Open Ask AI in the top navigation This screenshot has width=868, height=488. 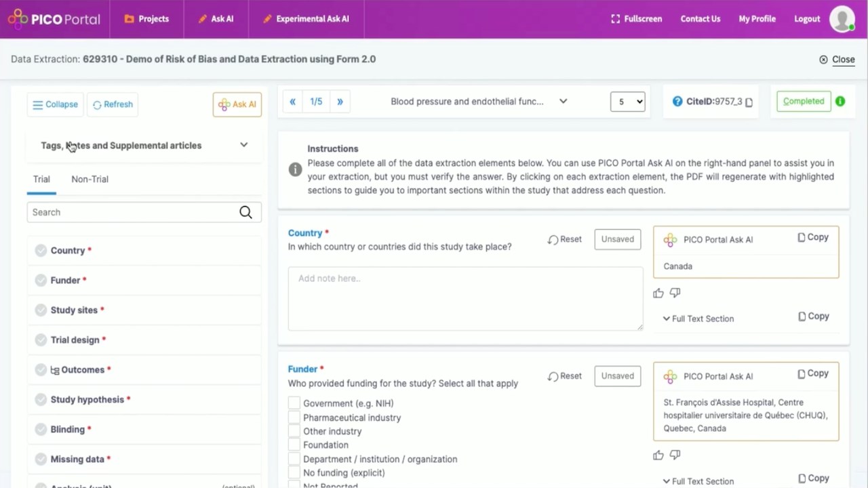coord(216,19)
